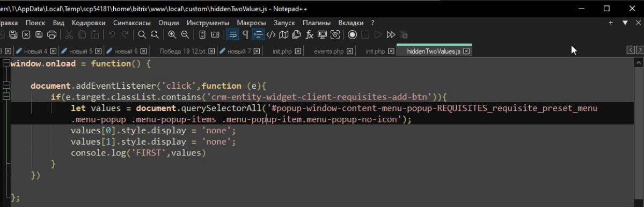644x207 pixels.
Task: Open the Вкладки menu
Action: [352, 23]
